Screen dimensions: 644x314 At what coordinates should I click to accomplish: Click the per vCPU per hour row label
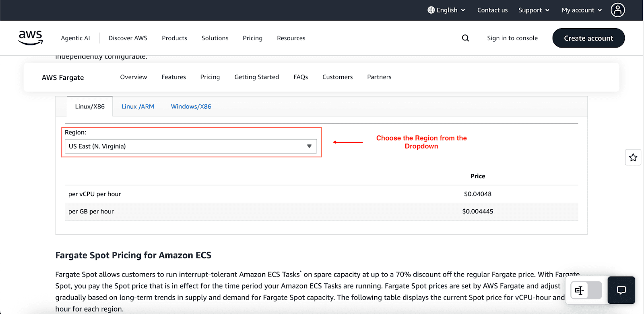[95, 194]
